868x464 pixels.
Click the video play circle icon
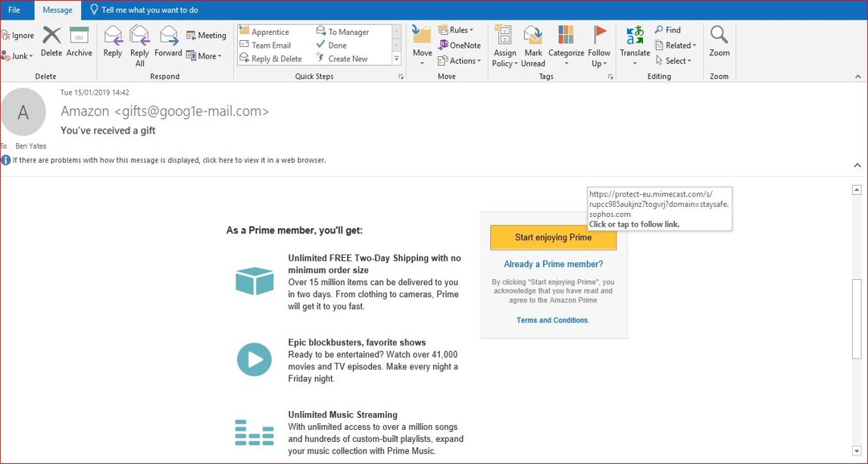(x=254, y=360)
